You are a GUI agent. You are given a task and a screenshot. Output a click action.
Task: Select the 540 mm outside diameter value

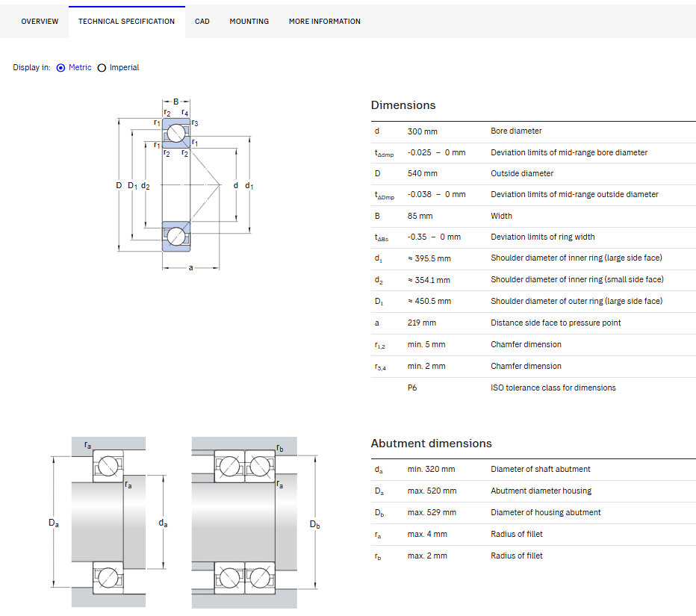422,173
